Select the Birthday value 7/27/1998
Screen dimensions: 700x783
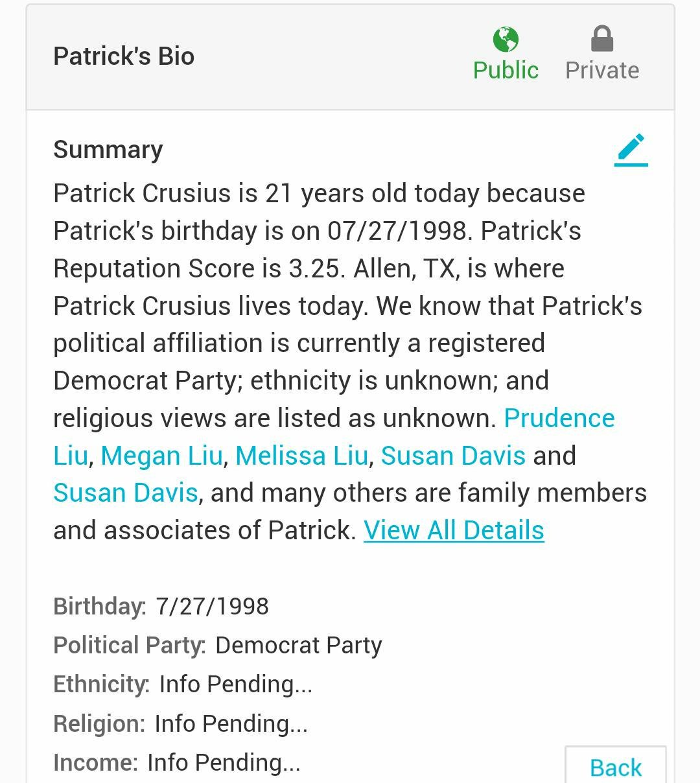pyautogui.click(x=212, y=607)
